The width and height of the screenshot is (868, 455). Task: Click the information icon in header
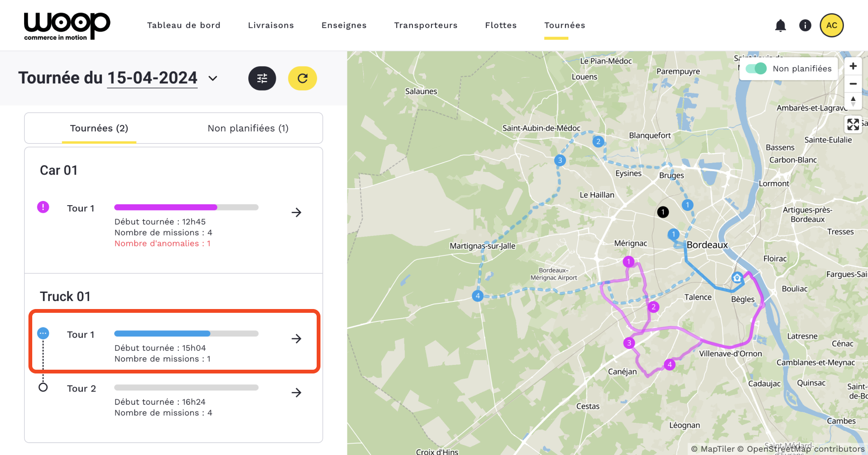point(805,26)
